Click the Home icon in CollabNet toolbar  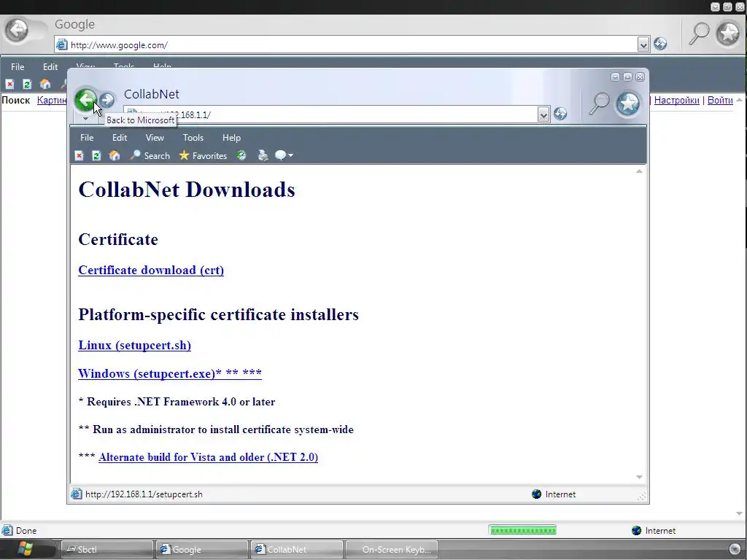(115, 156)
